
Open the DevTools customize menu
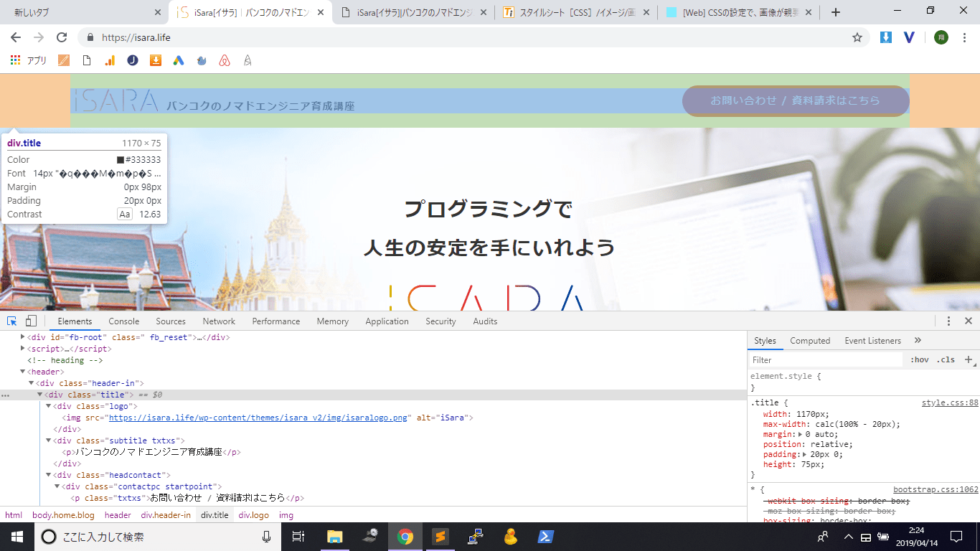pyautogui.click(x=948, y=321)
